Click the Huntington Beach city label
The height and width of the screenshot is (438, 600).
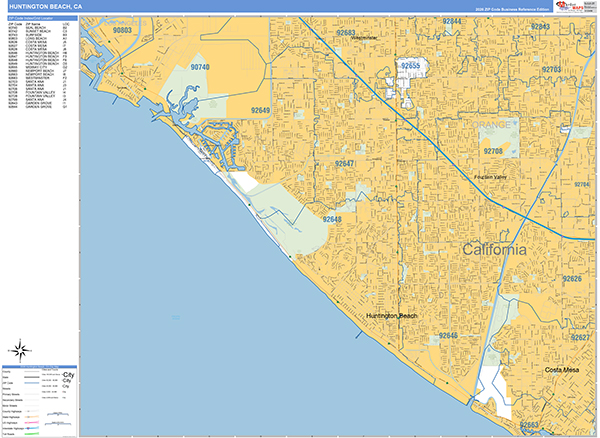tap(391, 315)
